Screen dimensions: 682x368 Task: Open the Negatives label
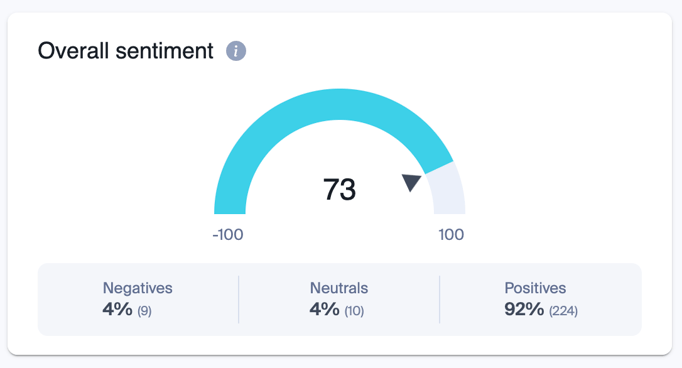(137, 288)
